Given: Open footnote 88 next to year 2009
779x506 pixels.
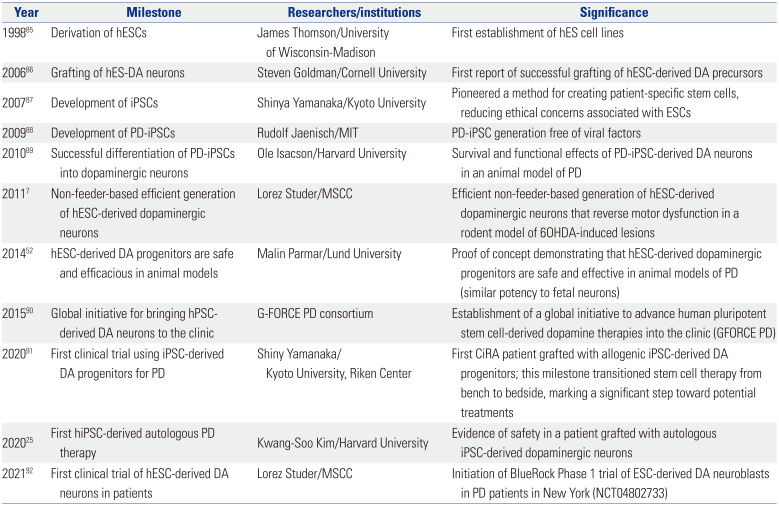Looking at the screenshot, I should coord(31,130).
